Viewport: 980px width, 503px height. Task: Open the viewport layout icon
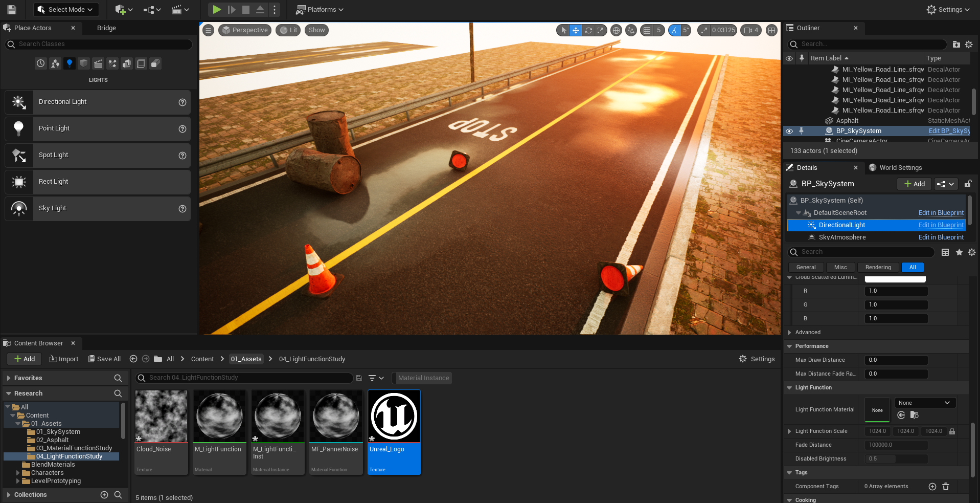click(x=772, y=30)
